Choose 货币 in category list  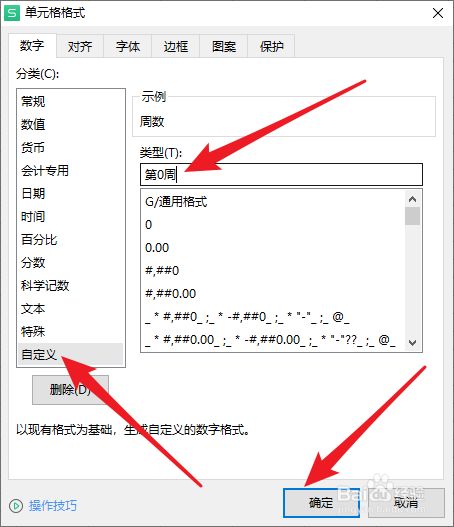(x=71, y=147)
